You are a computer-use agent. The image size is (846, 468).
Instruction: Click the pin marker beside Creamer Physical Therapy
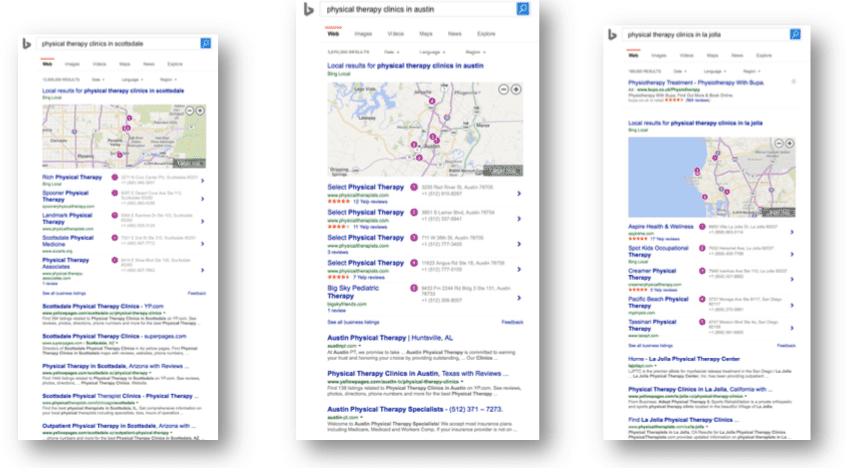click(702, 271)
